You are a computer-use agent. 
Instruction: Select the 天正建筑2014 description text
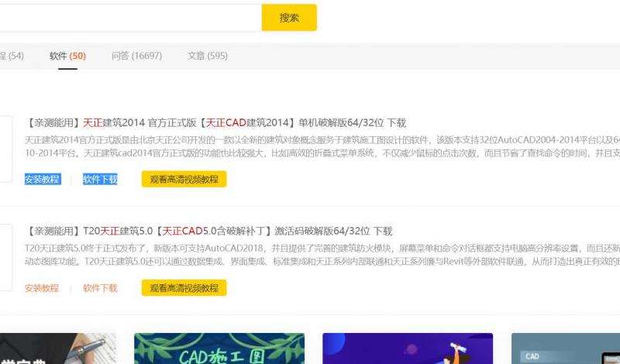click(x=322, y=146)
